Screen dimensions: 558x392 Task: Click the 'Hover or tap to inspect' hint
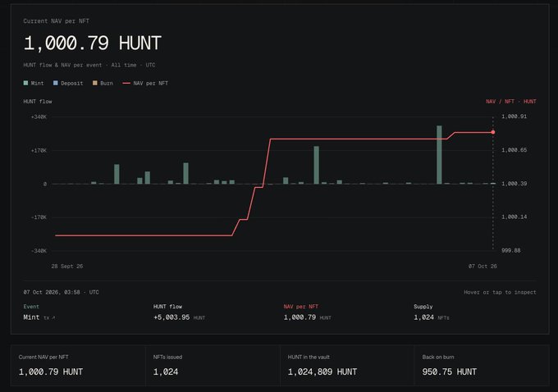500,292
